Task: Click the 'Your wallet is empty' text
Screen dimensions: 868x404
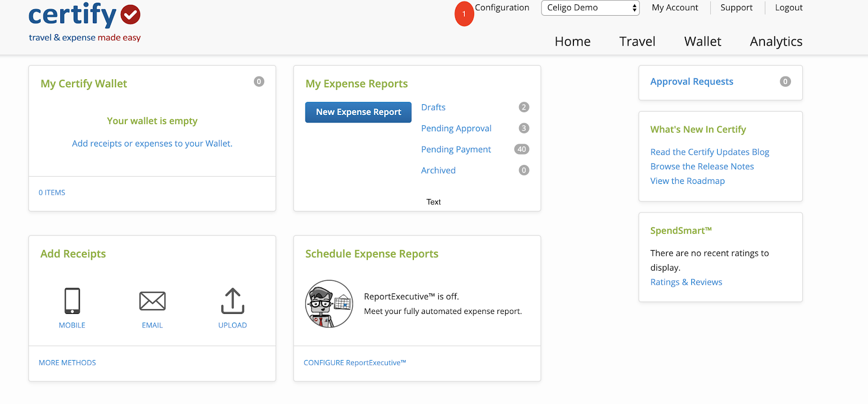Action: 152,121
